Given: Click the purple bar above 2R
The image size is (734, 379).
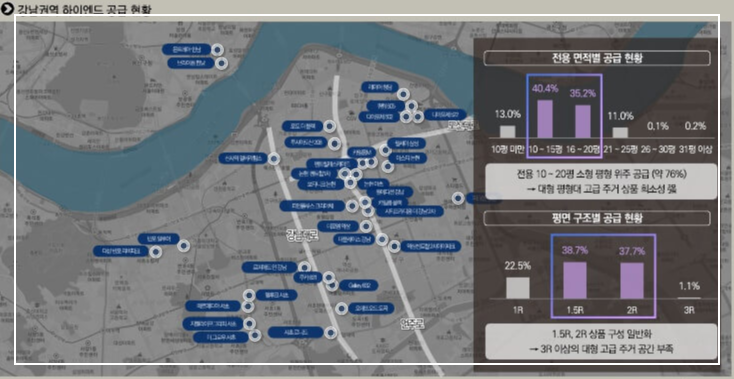Looking at the screenshot, I should point(632,281).
